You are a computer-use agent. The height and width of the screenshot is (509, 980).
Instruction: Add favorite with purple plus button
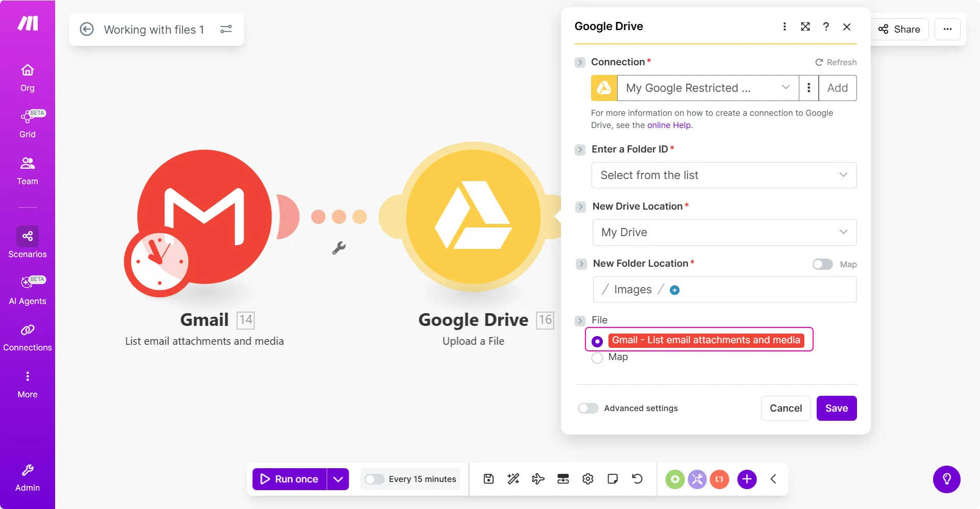click(747, 479)
